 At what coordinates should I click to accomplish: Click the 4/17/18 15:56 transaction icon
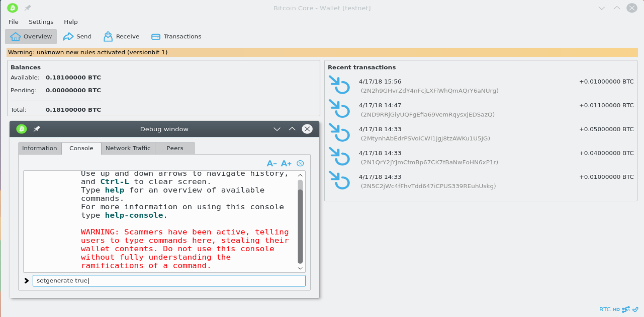(339, 85)
